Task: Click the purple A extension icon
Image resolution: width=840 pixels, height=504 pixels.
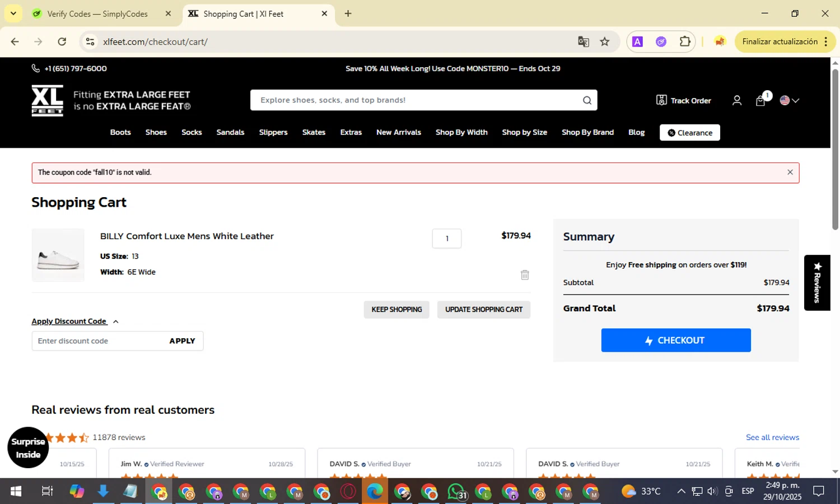Action: (637, 41)
